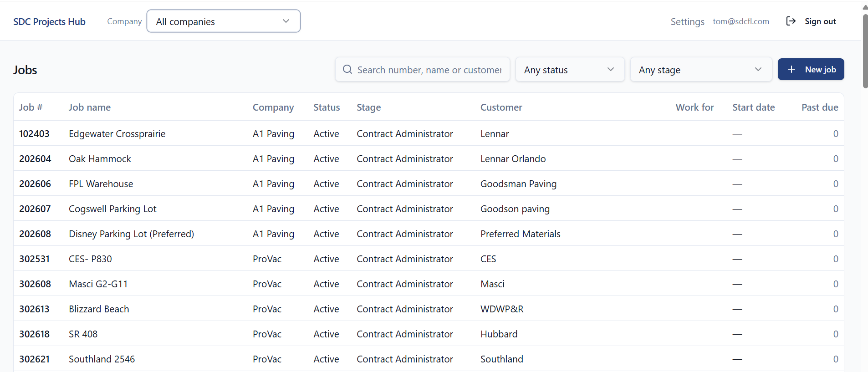Click the search magnifier icon
The width and height of the screenshot is (868, 372).
(x=347, y=69)
